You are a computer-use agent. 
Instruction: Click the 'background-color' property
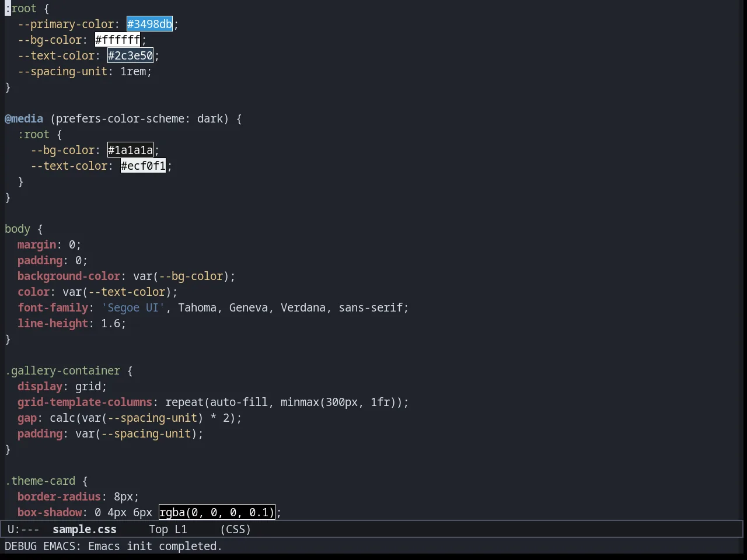69,276
